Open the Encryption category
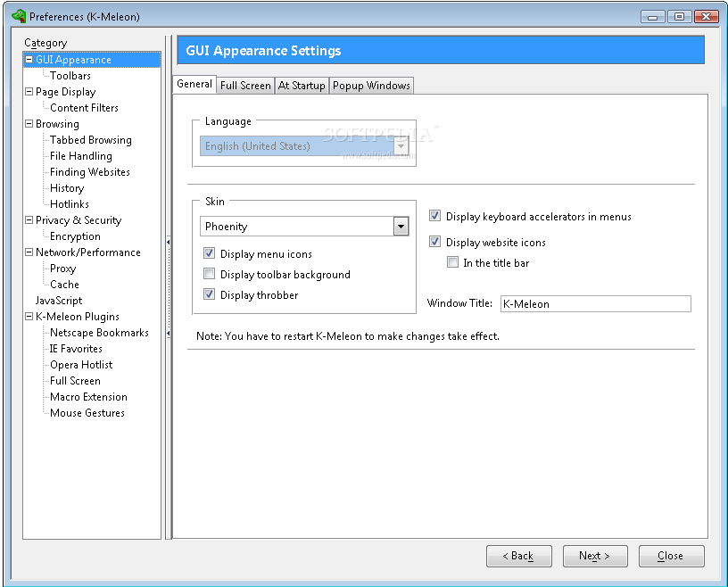This screenshot has height=587, width=728. pos(75,236)
